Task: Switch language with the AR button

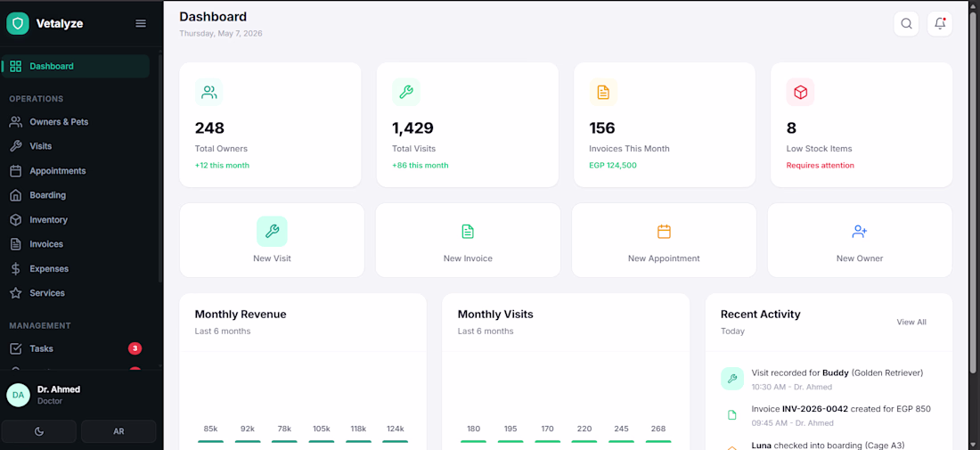Action: coord(118,431)
